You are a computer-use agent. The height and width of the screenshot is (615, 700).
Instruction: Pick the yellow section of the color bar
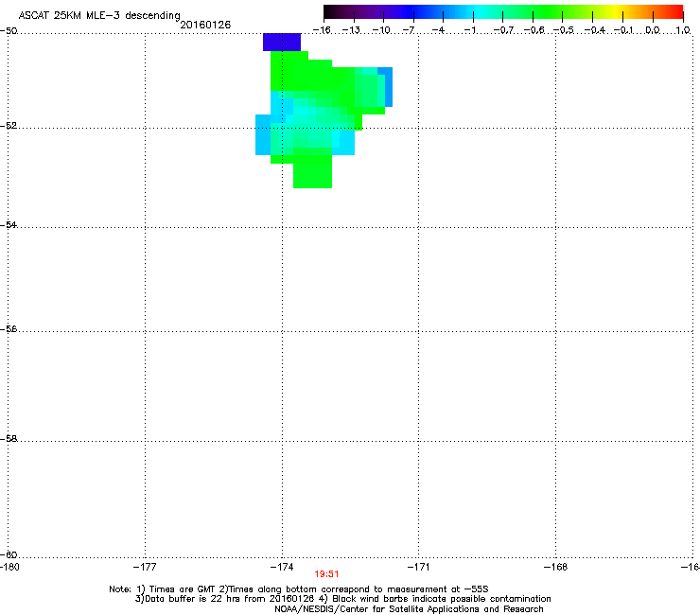click(x=614, y=12)
